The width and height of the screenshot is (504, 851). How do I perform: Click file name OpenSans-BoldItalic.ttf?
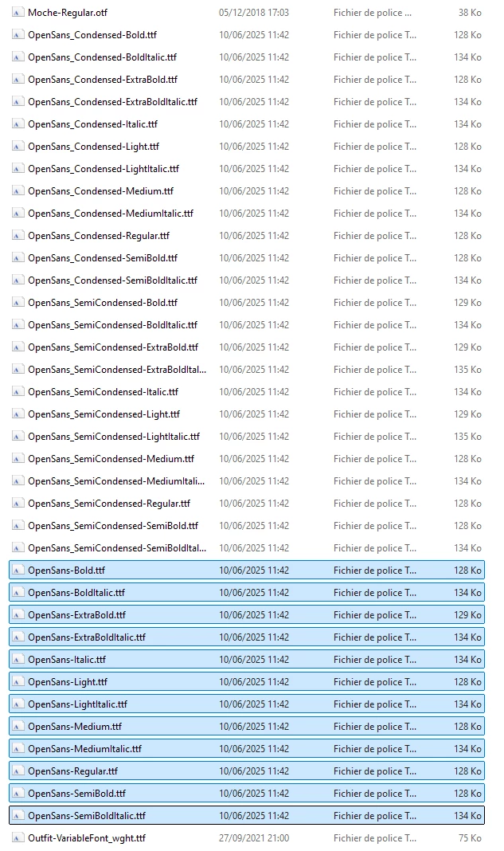click(x=76, y=592)
